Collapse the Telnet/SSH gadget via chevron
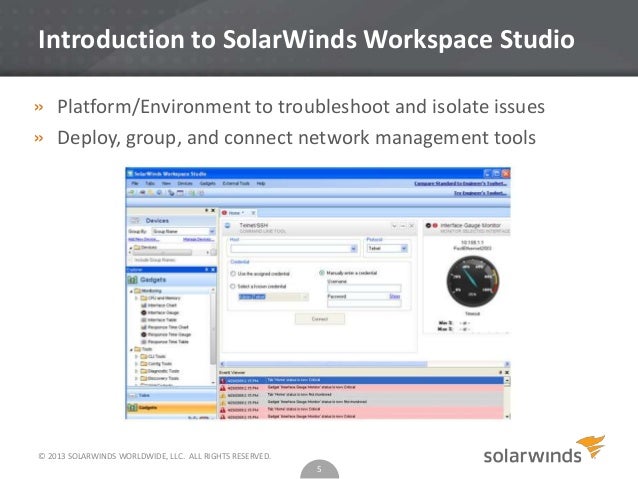This screenshot has height=479, width=638. [394, 225]
